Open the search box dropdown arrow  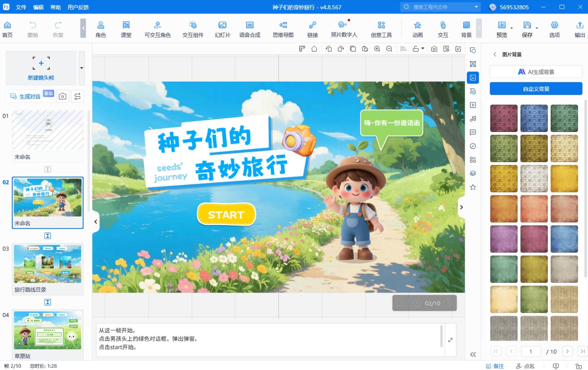click(x=476, y=7)
